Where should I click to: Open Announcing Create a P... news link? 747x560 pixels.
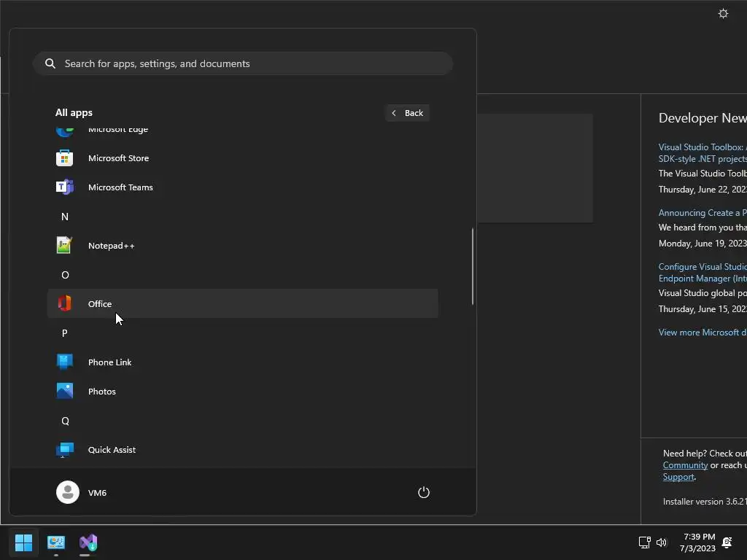tap(703, 213)
